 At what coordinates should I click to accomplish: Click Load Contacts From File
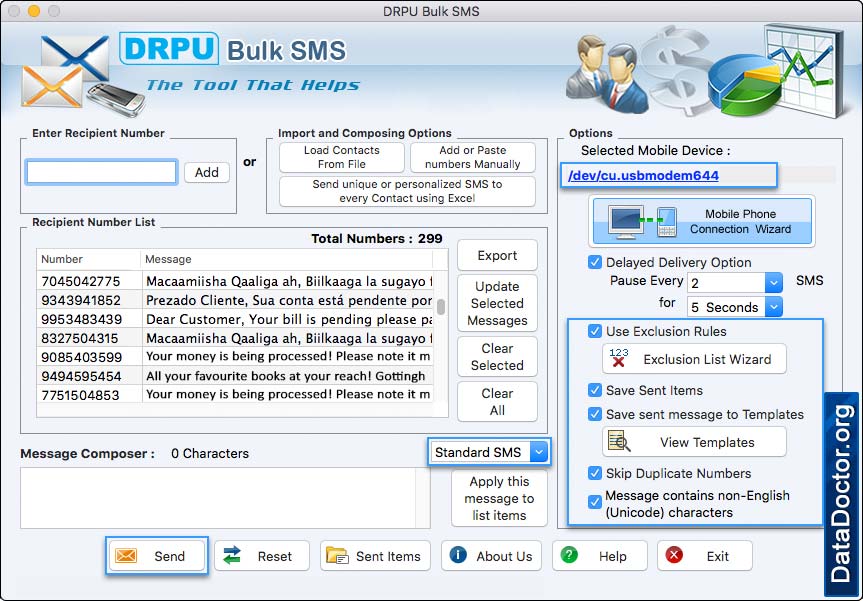342,157
